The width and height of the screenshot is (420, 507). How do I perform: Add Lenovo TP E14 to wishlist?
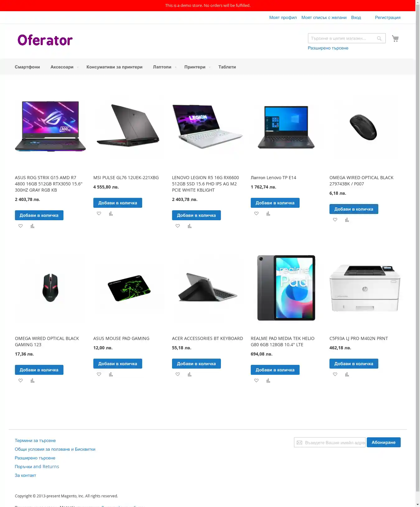click(x=256, y=213)
